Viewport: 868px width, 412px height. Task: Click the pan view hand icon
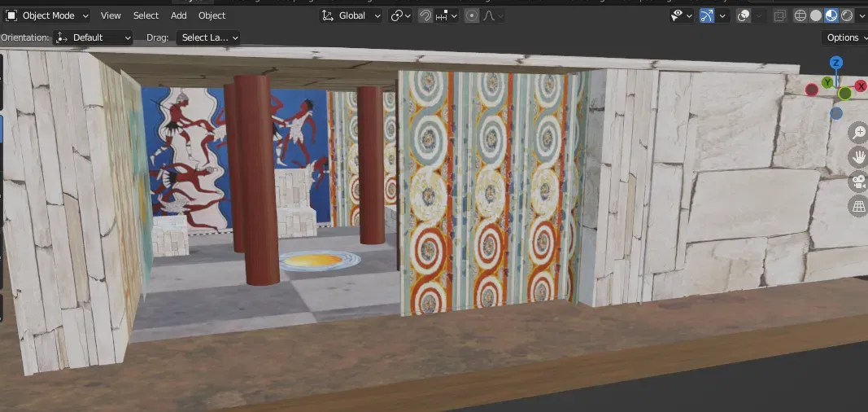click(x=858, y=156)
